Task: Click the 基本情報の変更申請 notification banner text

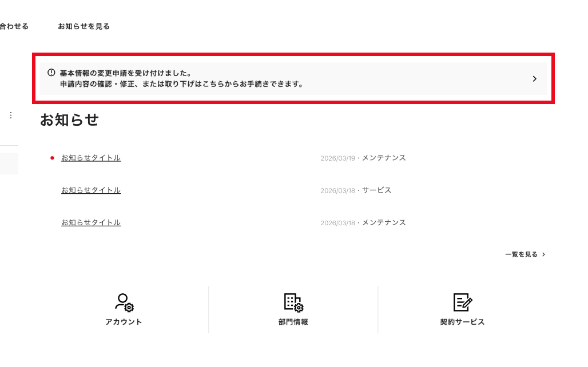Action: [x=181, y=78]
